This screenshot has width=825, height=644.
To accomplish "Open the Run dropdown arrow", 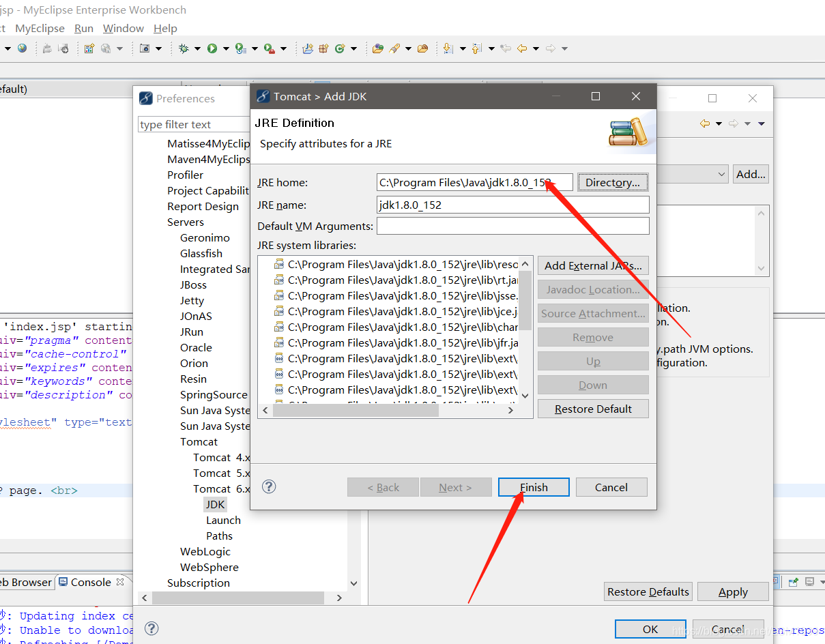I will (225, 48).
